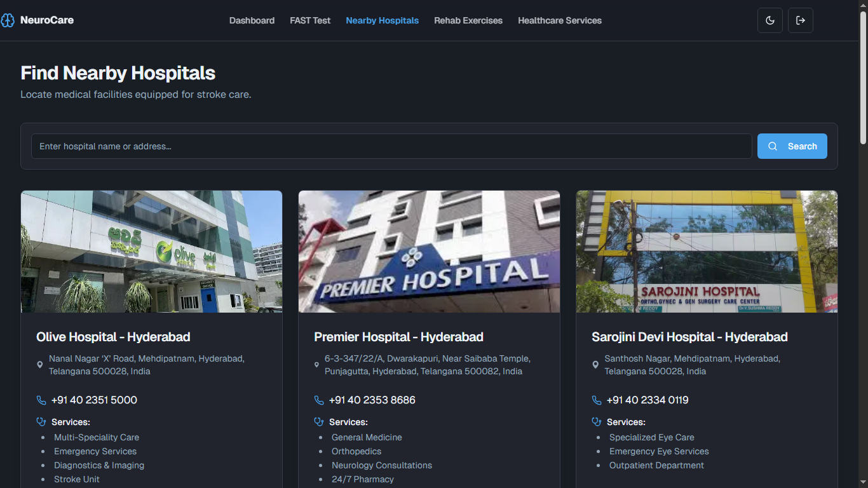Click the Neurology Consultations service item
The image size is (868, 488).
pyautogui.click(x=382, y=465)
